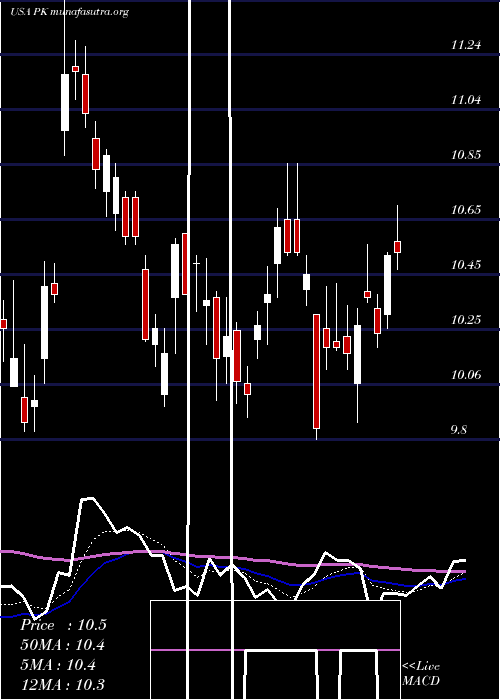Click the 50MA : 10.4 readout
The width and height of the screenshot is (500, 700).
(x=62, y=645)
